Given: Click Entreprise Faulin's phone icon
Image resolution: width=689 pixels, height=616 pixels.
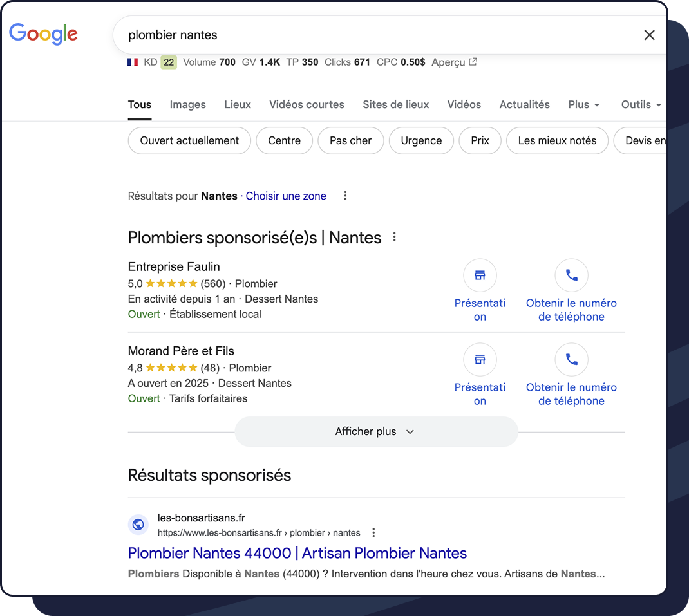Looking at the screenshot, I should [x=571, y=275].
